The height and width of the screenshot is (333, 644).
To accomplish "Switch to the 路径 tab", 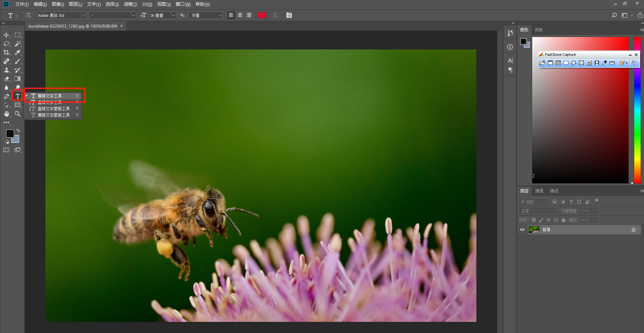I will point(554,191).
